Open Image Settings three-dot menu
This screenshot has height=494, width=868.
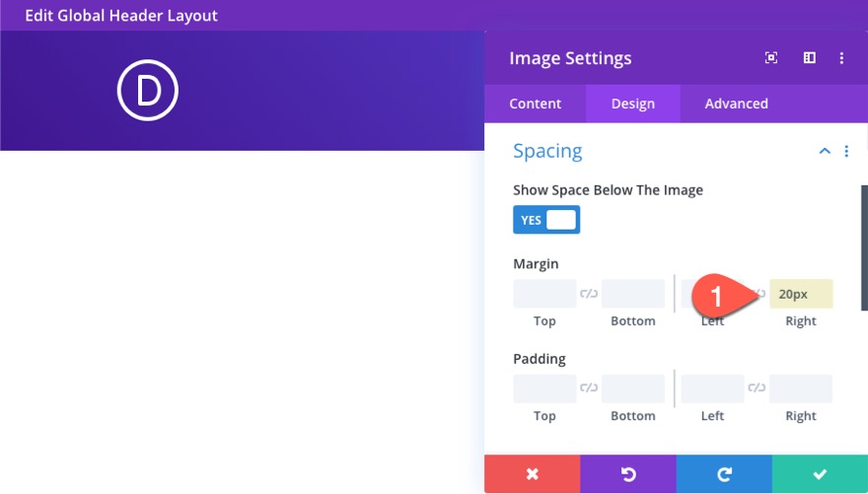coord(841,58)
